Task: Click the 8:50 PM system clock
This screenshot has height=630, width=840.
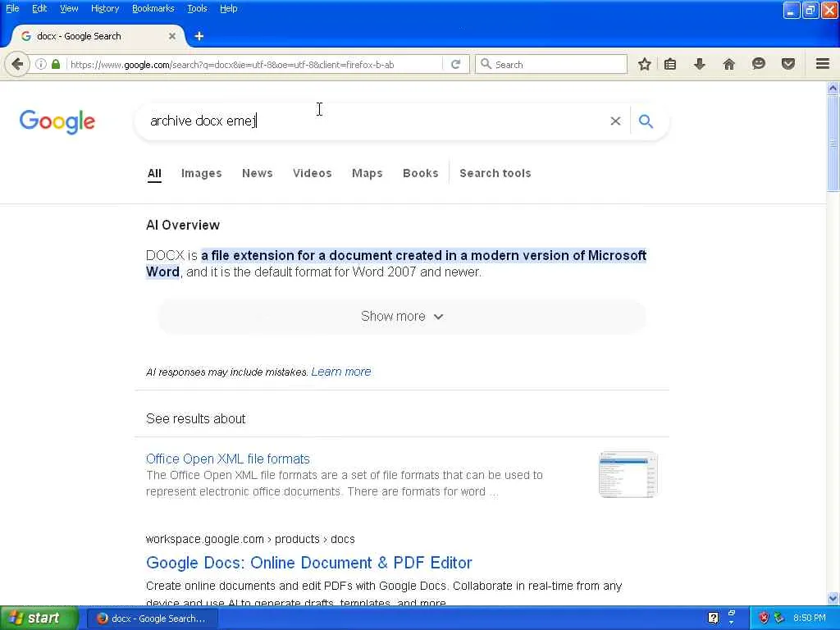Action: coord(810,618)
